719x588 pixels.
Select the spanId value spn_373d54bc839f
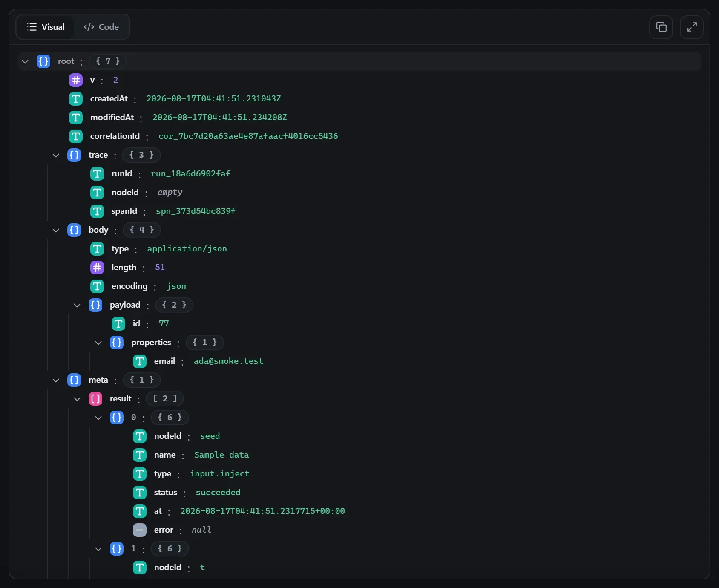pyautogui.click(x=196, y=211)
